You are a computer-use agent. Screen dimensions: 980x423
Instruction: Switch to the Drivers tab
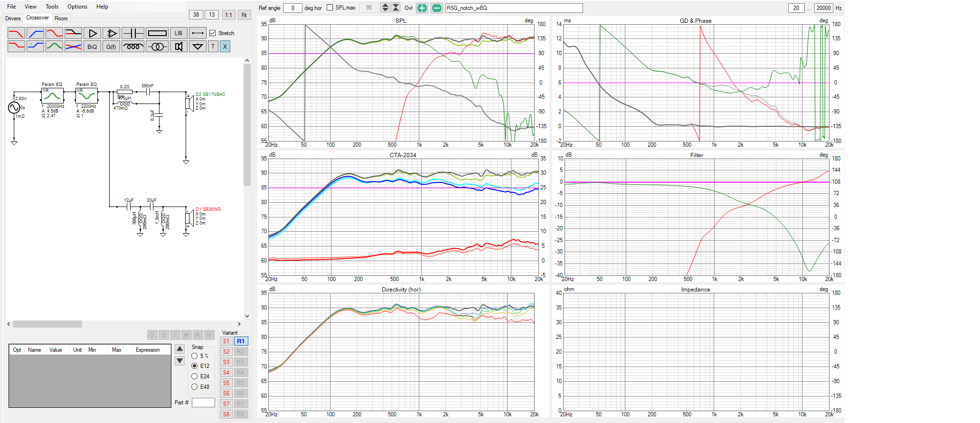click(x=13, y=19)
